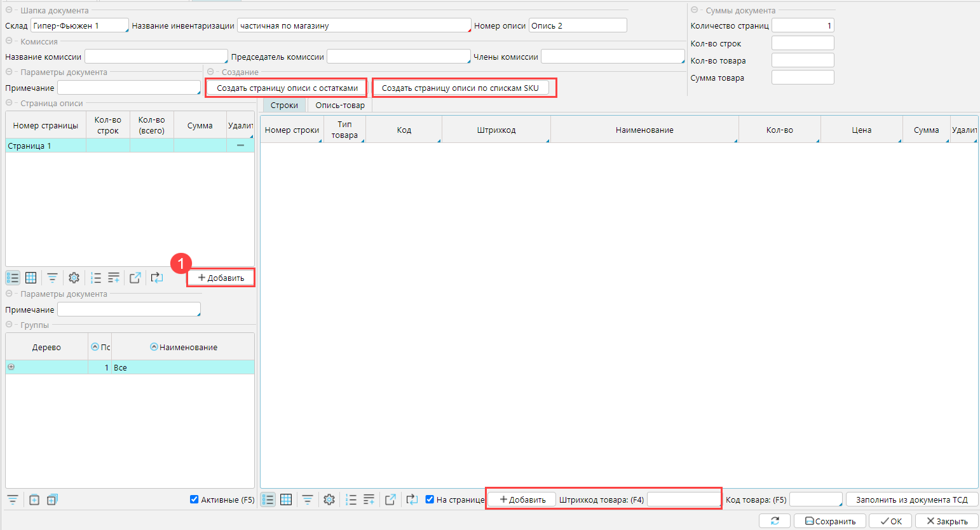Screen dimensions: 980x530
Task: Open settings gear in page list toolbar
Action: (x=74, y=278)
